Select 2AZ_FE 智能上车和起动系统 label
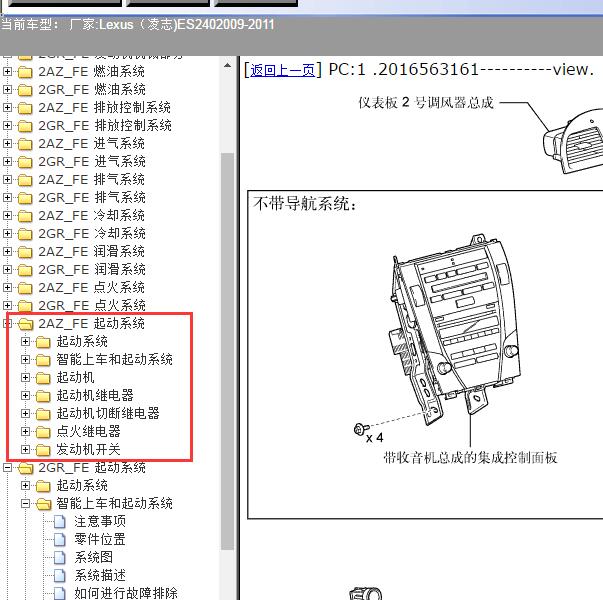 115,360
